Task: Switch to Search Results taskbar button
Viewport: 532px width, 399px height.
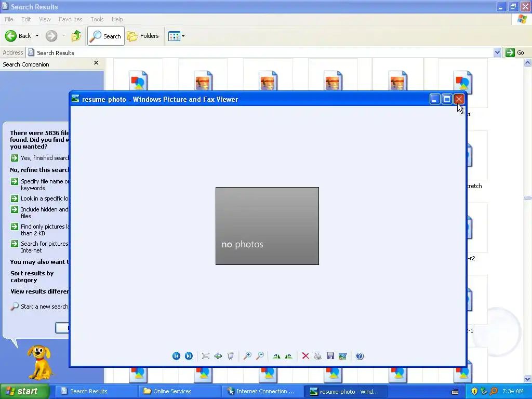Action: [96, 391]
